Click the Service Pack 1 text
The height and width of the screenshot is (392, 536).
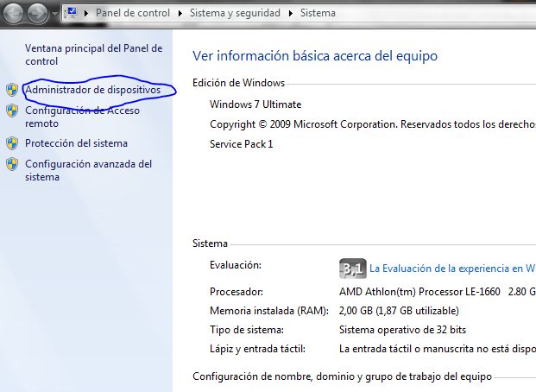[242, 144]
